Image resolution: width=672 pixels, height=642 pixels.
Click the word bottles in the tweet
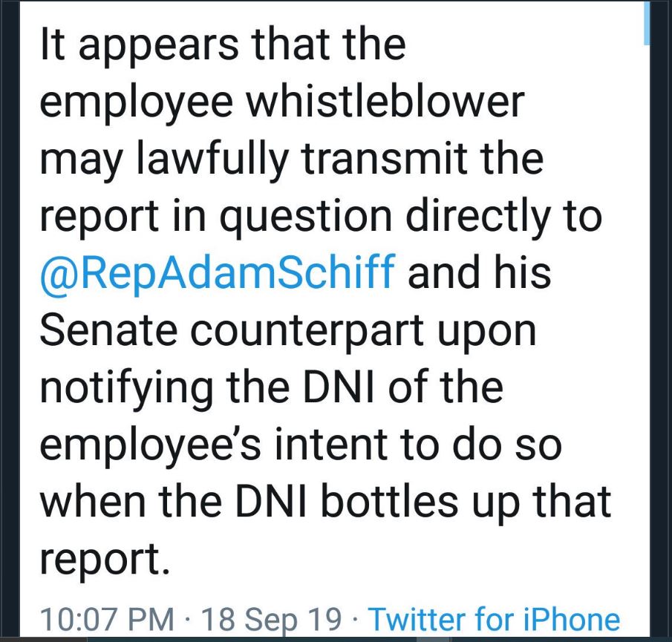click(x=389, y=501)
